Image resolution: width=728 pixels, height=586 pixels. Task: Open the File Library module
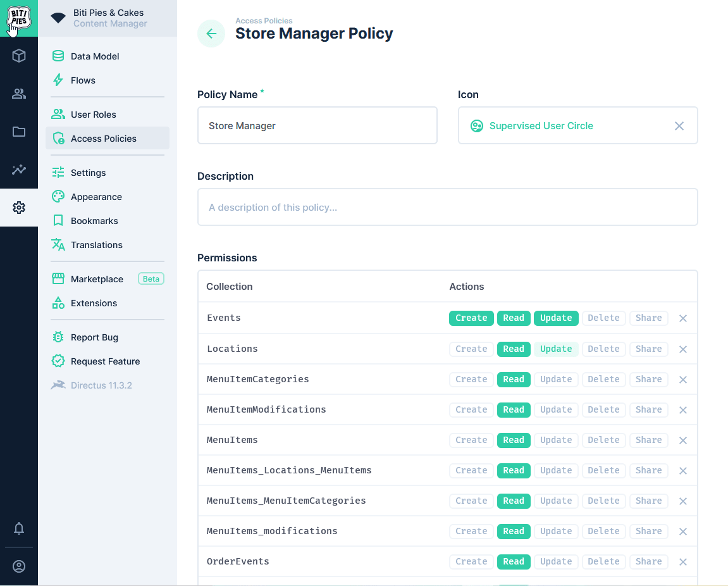point(18,132)
